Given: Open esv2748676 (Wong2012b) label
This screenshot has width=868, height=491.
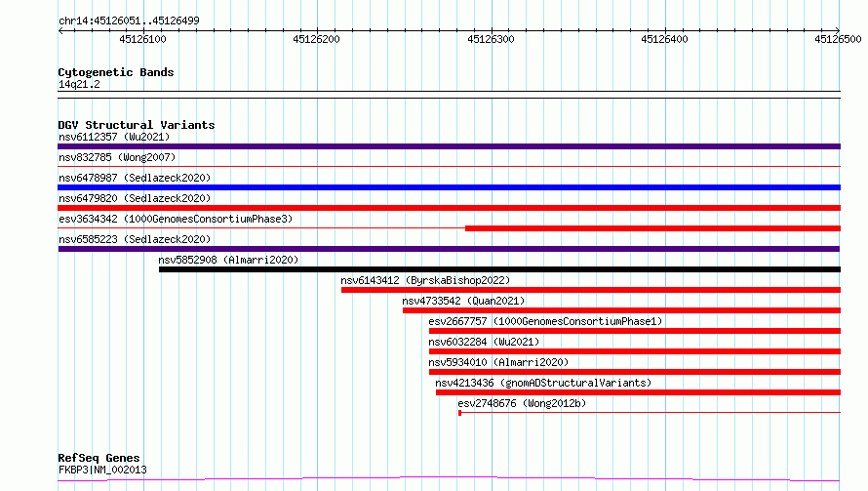Looking at the screenshot, I should point(522,403).
